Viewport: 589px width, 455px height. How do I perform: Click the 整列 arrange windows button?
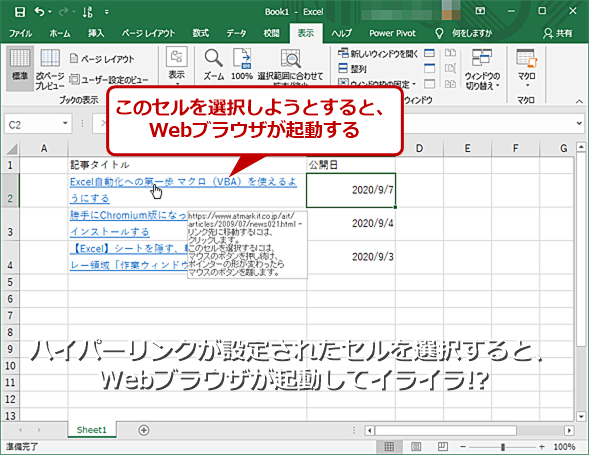[x=352, y=68]
